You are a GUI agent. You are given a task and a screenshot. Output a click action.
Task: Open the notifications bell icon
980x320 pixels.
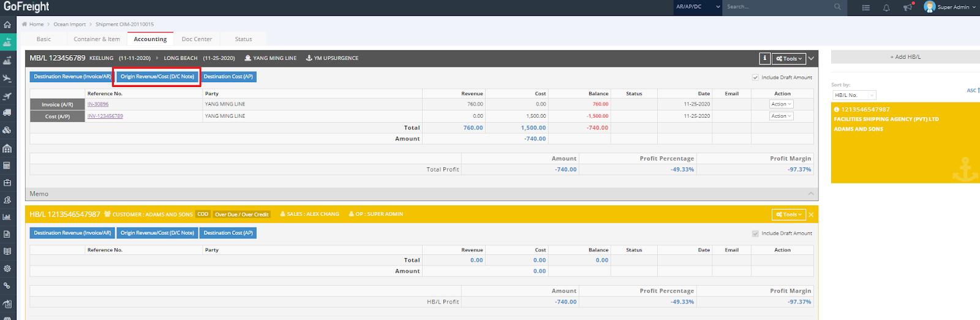[886, 7]
